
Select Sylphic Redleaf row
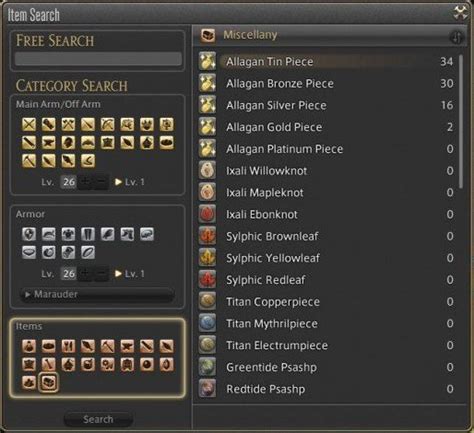click(327, 280)
